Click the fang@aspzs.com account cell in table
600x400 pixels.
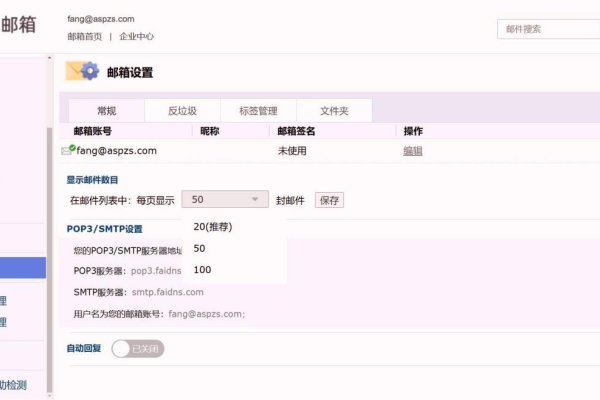(x=116, y=151)
